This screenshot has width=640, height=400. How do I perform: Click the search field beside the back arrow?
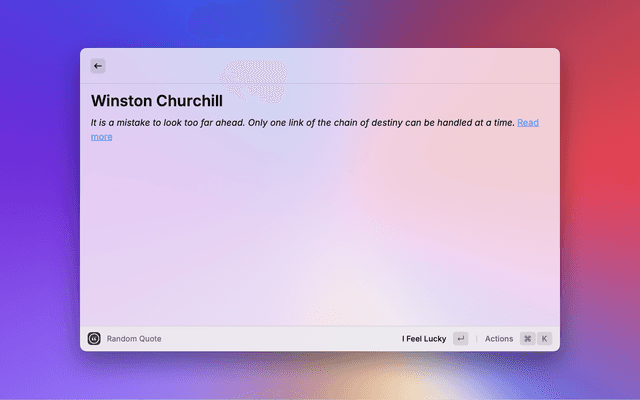[320, 66]
